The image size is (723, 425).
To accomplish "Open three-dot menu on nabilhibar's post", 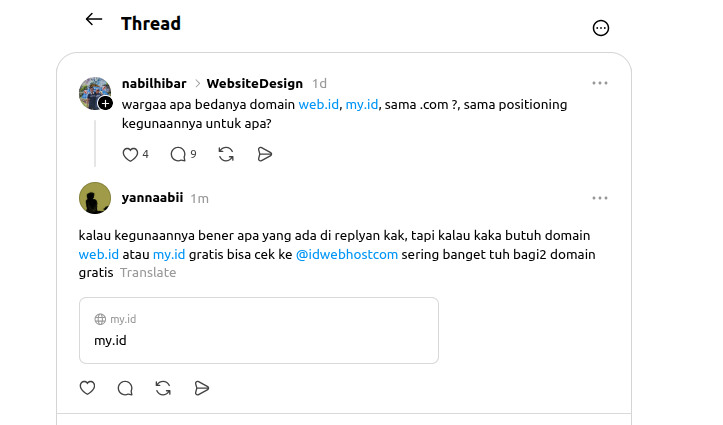I will point(600,83).
